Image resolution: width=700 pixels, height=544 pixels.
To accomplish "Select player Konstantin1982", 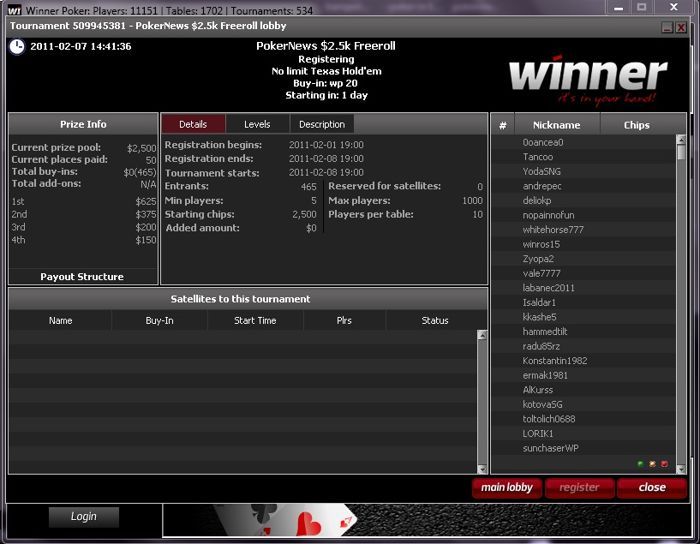I will pos(583,361).
